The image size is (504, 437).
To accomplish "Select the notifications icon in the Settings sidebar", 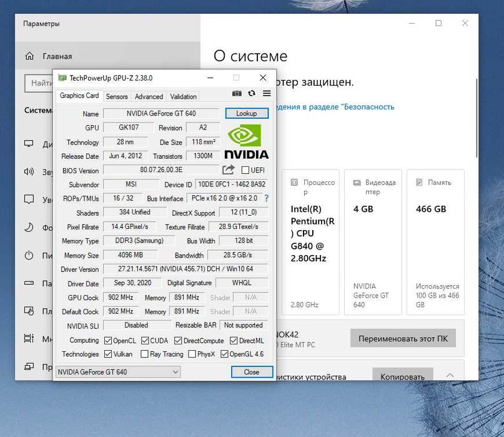I will 29,199.
